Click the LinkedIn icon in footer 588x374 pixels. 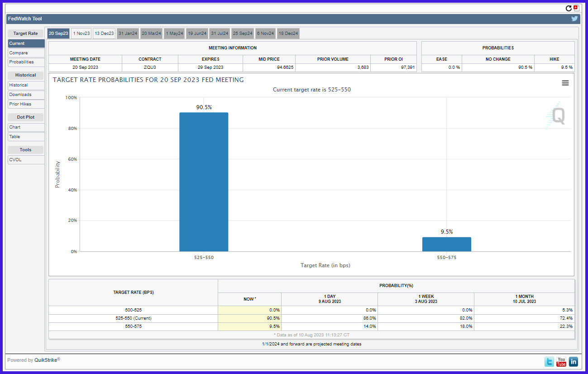click(573, 361)
